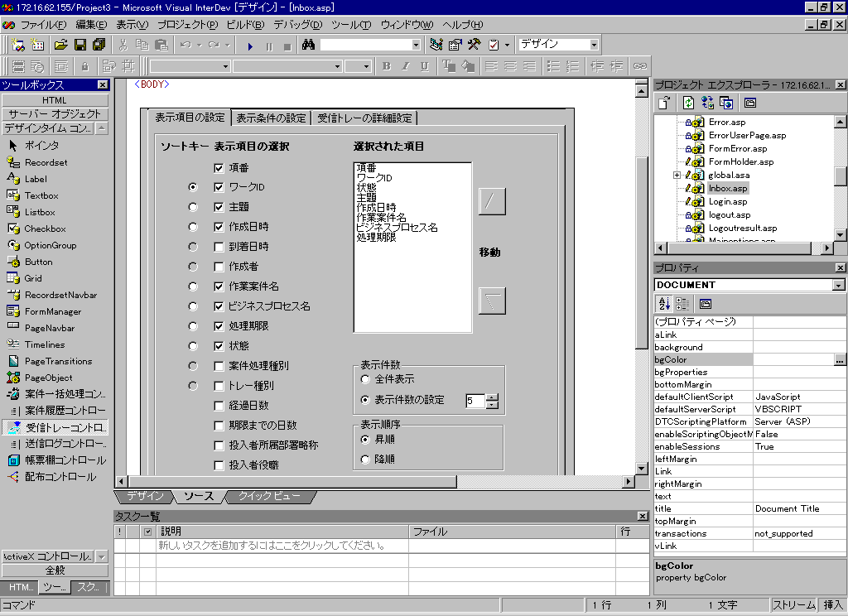Image resolution: width=848 pixels, height=616 pixels.
Task: Check the 作成者 checkbox
Action: (219, 267)
